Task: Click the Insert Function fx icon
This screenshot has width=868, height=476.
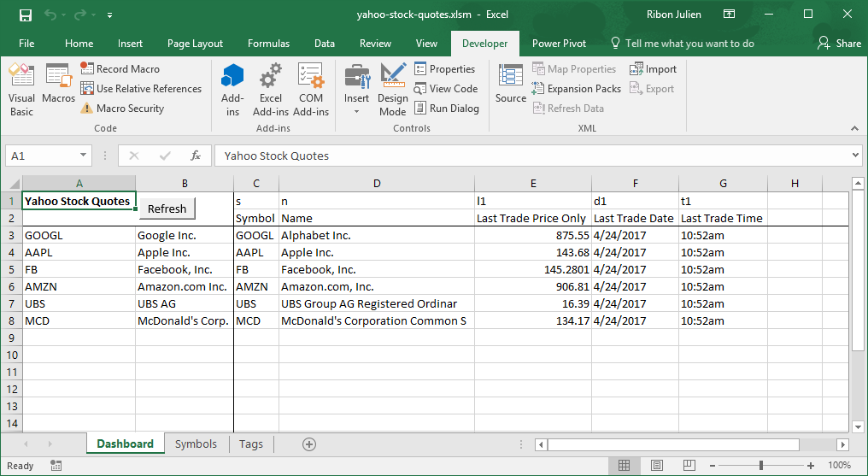Action: pos(196,156)
